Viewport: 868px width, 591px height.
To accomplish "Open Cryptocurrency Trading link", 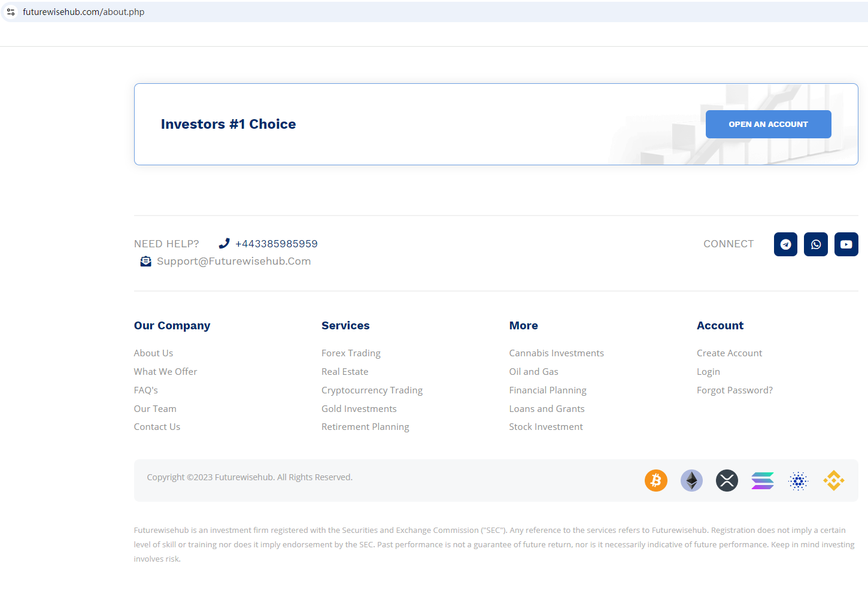I will click(372, 390).
